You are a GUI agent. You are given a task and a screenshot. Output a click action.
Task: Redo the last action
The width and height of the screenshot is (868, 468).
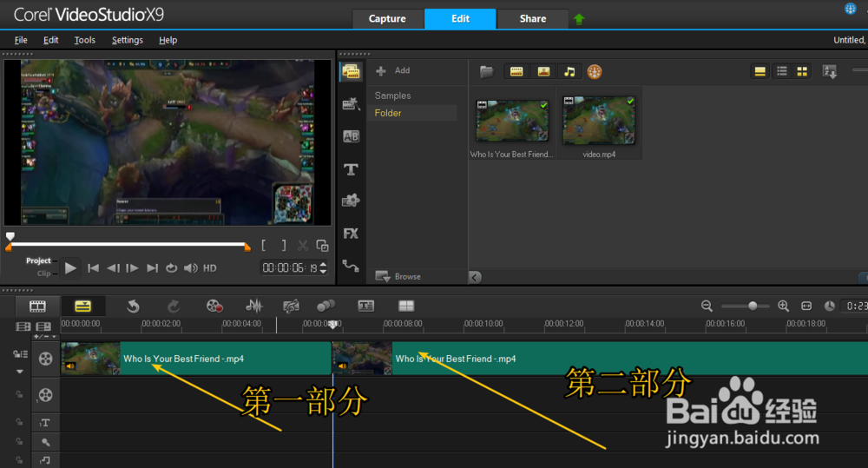point(174,306)
